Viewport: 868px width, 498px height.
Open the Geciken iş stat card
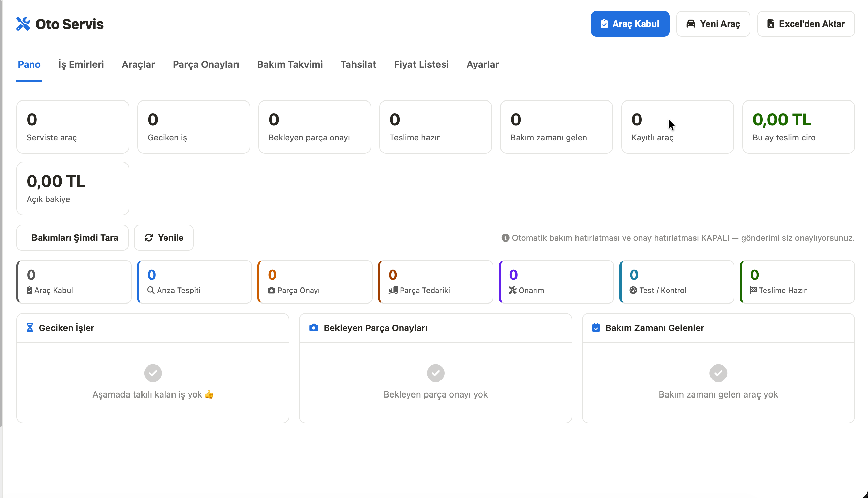(x=194, y=127)
